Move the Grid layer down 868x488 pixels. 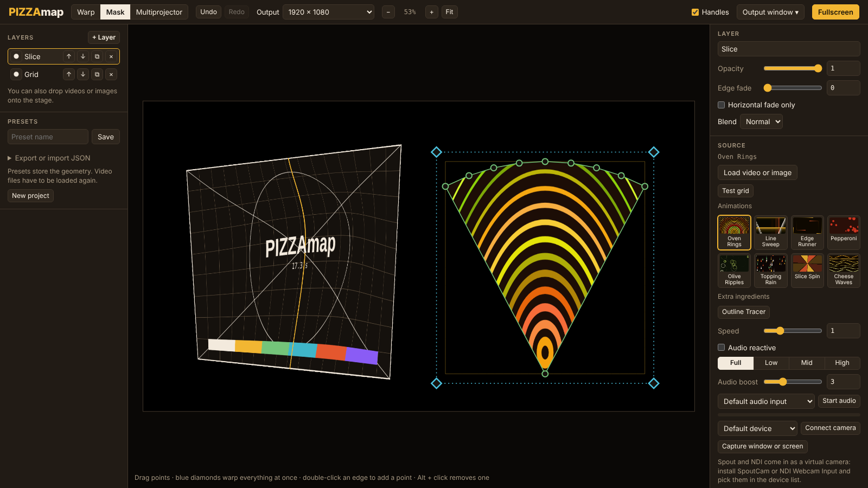tap(83, 74)
